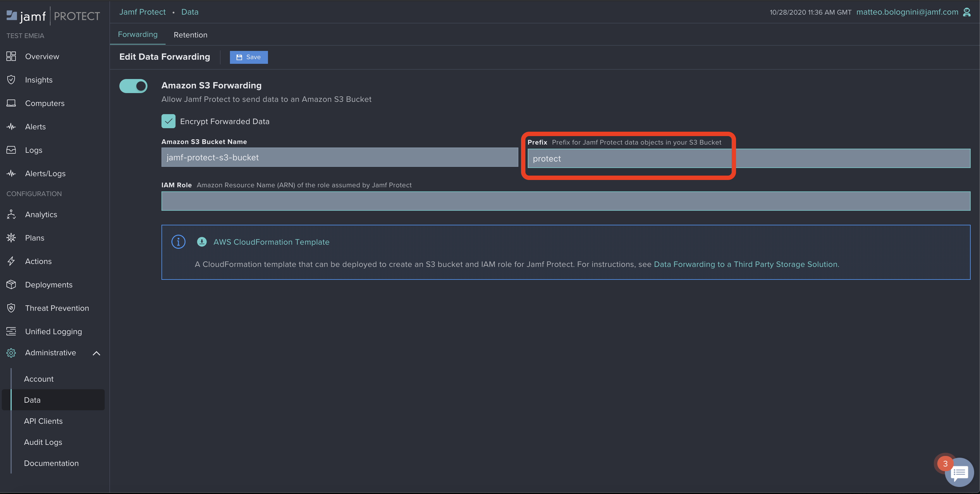The image size is (980, 494).
Task: Click the Analytics icon in sidebar
Action: [x=11, y=214]
